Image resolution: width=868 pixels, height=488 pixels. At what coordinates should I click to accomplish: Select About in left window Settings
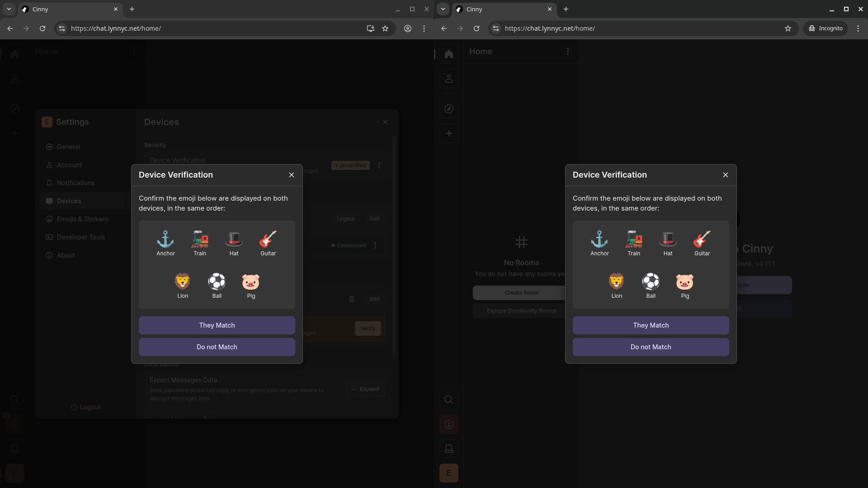click(x=86, y=255)
